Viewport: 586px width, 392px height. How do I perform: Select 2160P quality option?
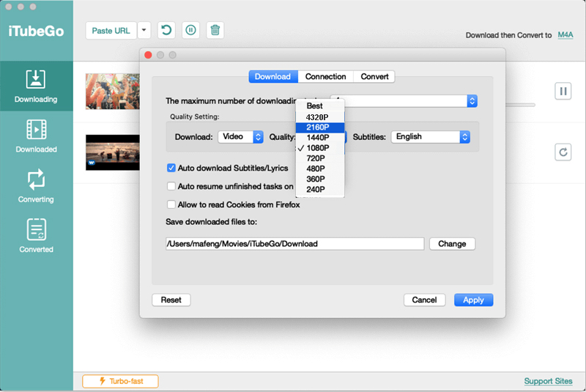click(320, 127)
